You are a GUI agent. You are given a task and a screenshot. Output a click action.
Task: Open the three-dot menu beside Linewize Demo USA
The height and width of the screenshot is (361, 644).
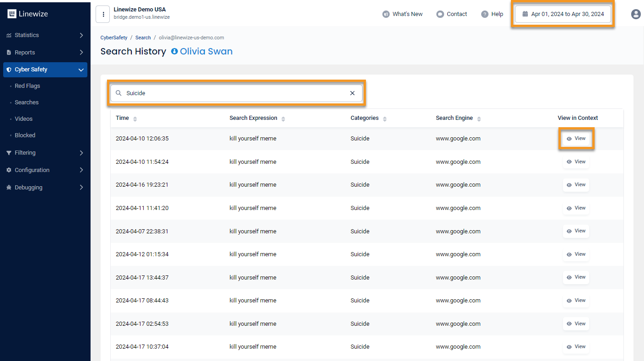(103, 14)
